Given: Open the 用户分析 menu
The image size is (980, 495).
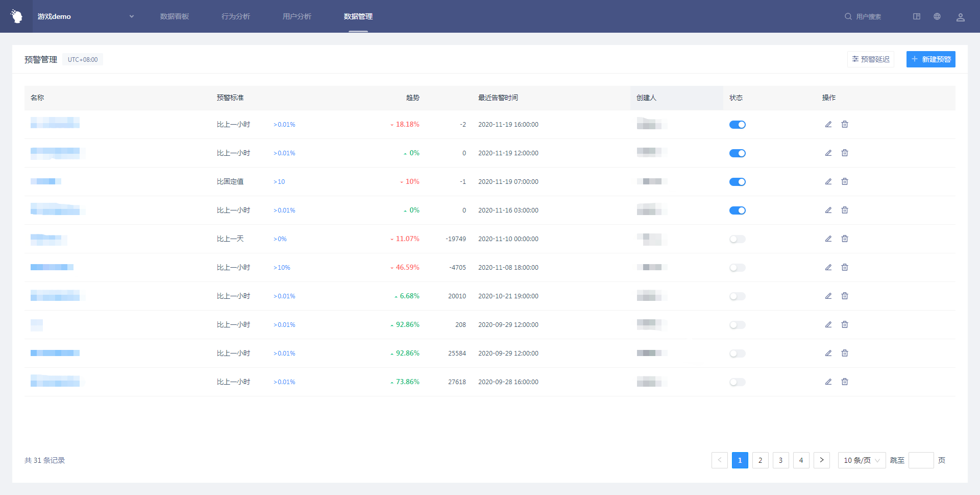Looking at the screenshot, I should point(297,16).
